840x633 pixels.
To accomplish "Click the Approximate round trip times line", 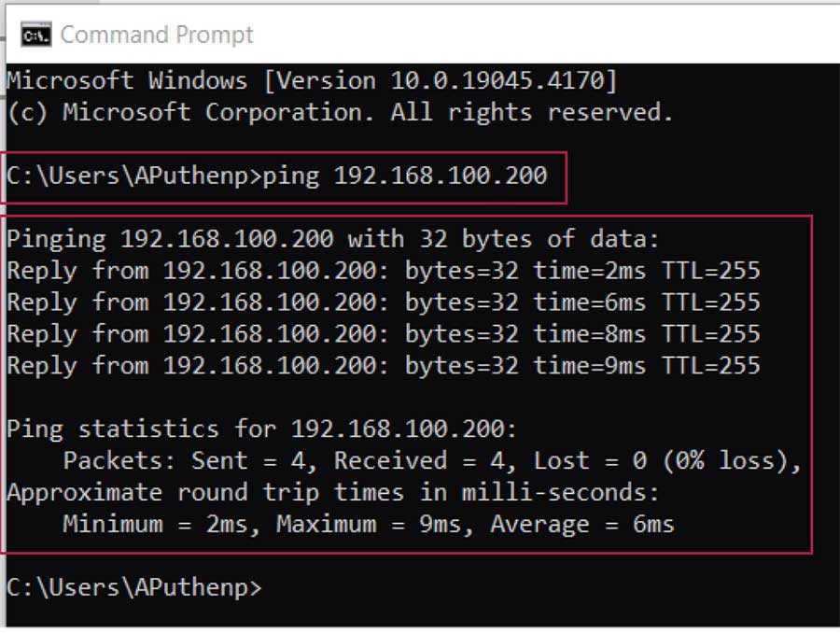I will pos(332,492).
